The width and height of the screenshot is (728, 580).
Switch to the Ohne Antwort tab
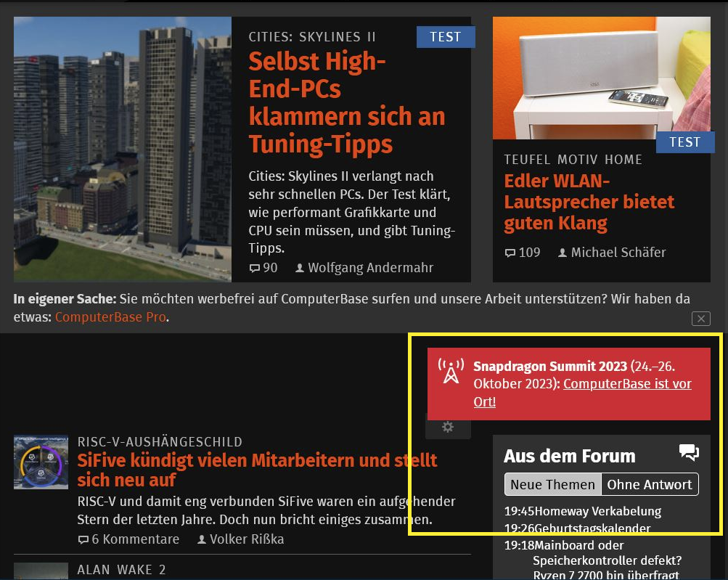pos(650,484)
